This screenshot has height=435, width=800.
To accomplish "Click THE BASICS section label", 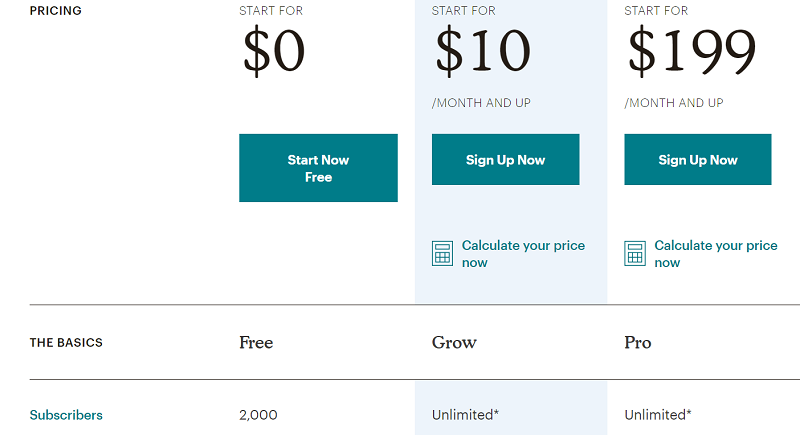I will coord(66,343).
